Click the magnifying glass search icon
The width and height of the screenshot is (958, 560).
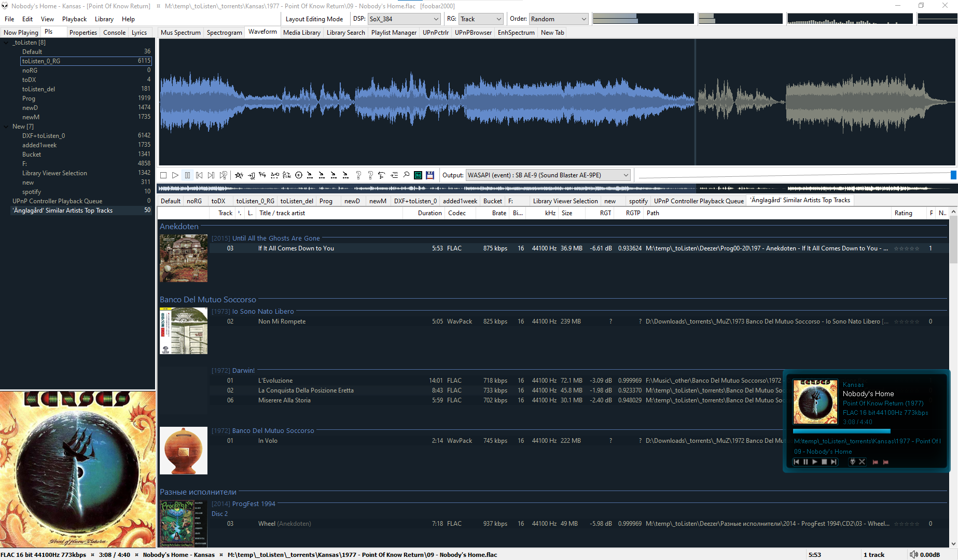coord(406,175)
